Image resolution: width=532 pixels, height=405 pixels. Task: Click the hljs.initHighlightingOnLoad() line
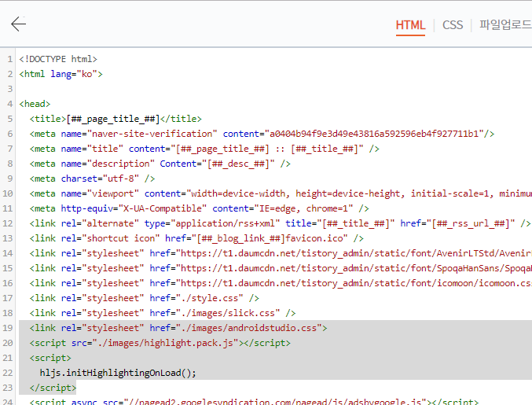(x=118, y=373)
